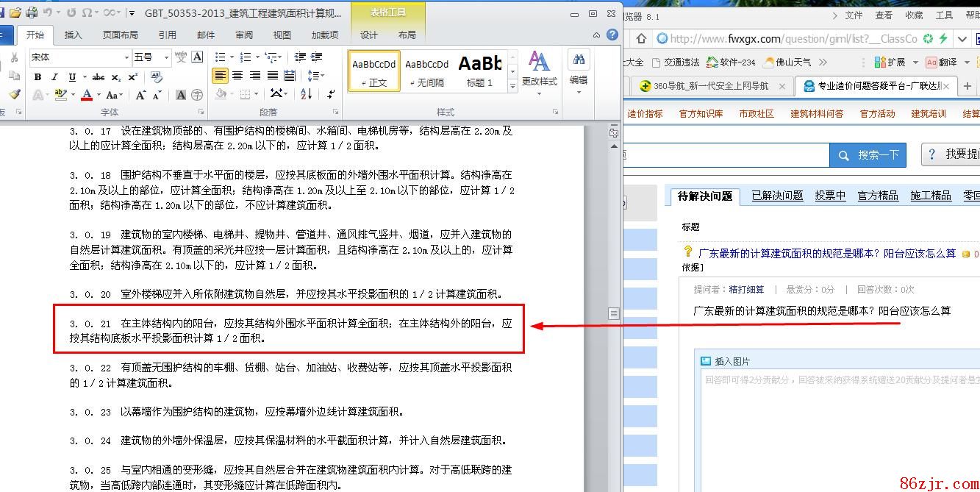
Task: Click the Format Painter brush icon
Action: [x=14, y=95]
